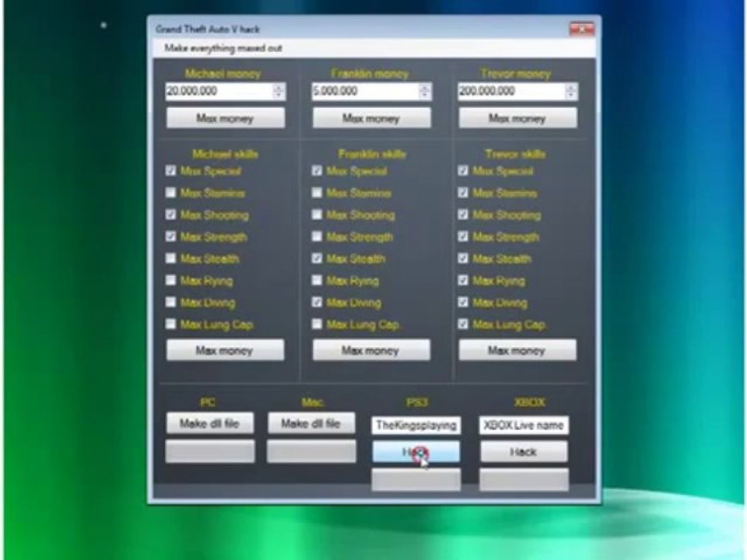Click Max money button under Franklin money

(x=372, y=118)
